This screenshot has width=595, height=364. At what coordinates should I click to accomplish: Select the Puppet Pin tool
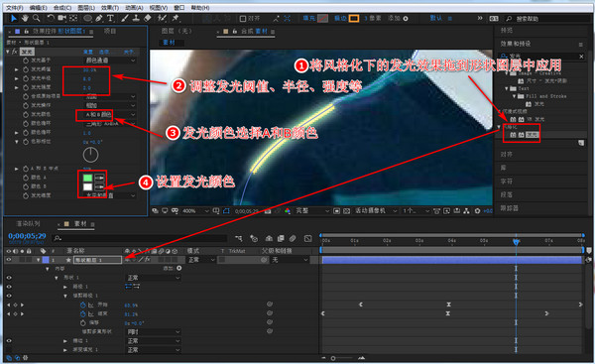point(176,18)
